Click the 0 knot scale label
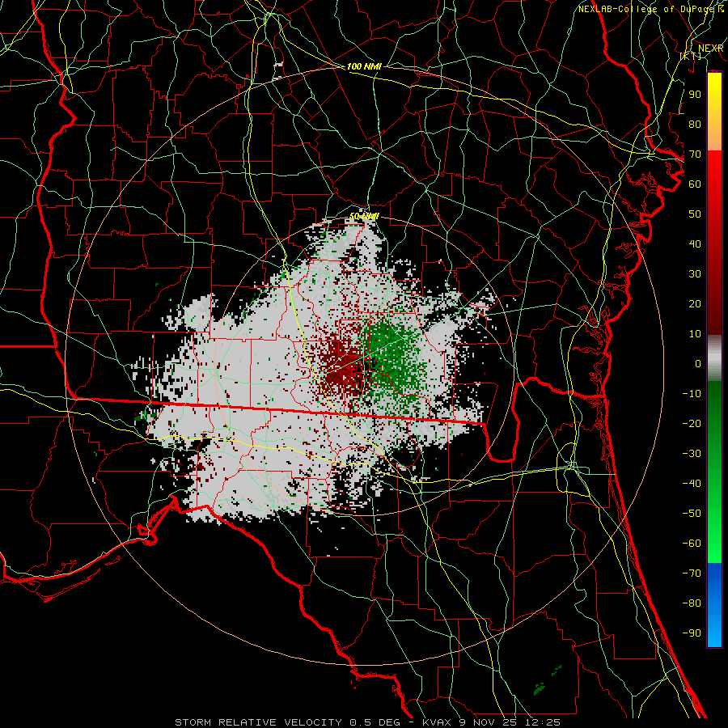Image resolution: width=728 pixels, height=728 pixels. (698, 363)
